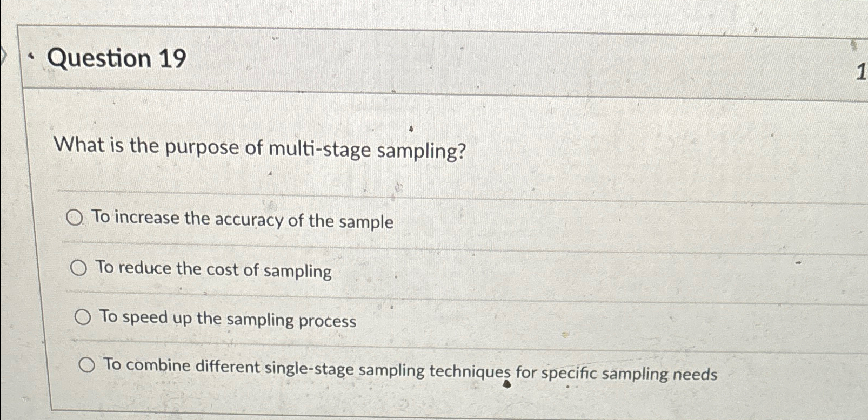
Task: Click the chevron marker at the screen's left edge
Action: (3, 57)
